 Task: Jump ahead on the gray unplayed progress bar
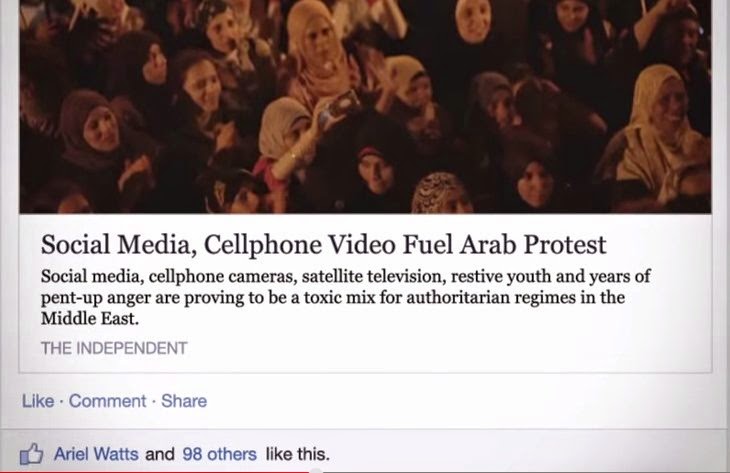tap(526, 472)
